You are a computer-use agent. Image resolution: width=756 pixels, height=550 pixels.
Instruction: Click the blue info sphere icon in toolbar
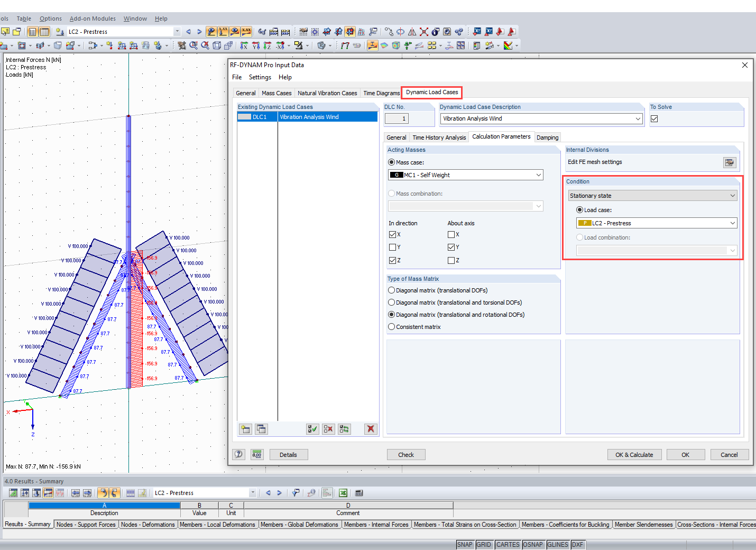point(435,32)
